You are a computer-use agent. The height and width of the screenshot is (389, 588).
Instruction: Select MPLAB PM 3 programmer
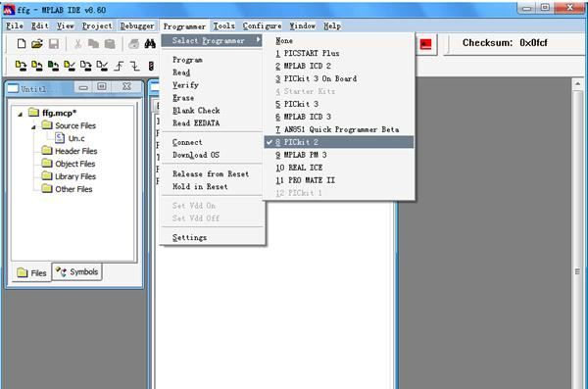(x=339, y=155)
